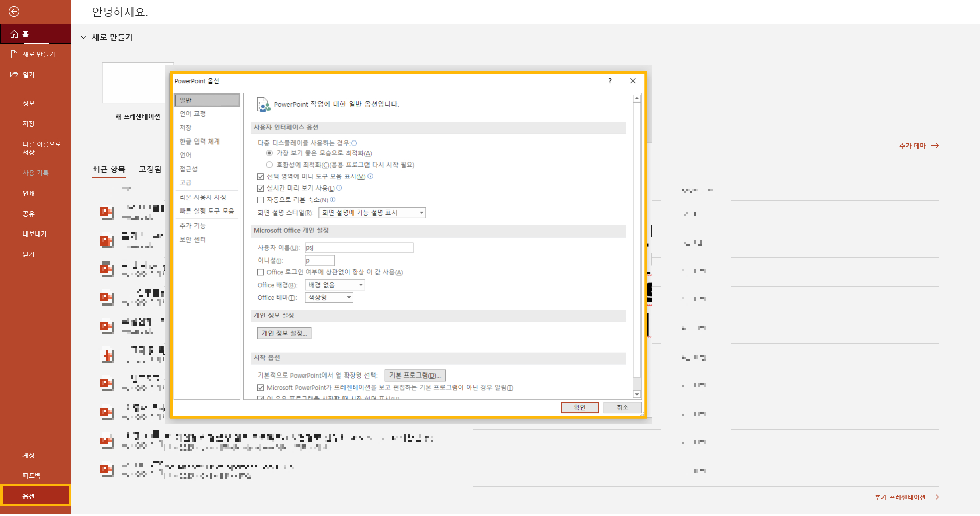Open 보안 센터 options category
Image resolution: width=980 pixels, height=516 pixels.
[207, 240]
